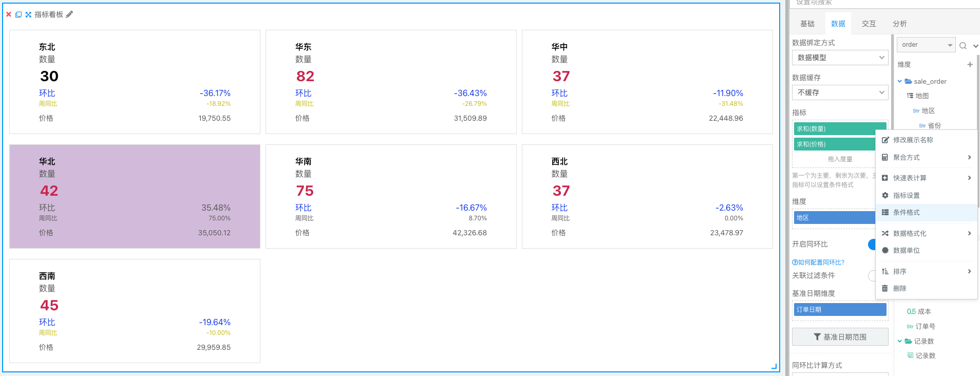
Task: Click the search magnifier next to order
Action: point(963,46)
